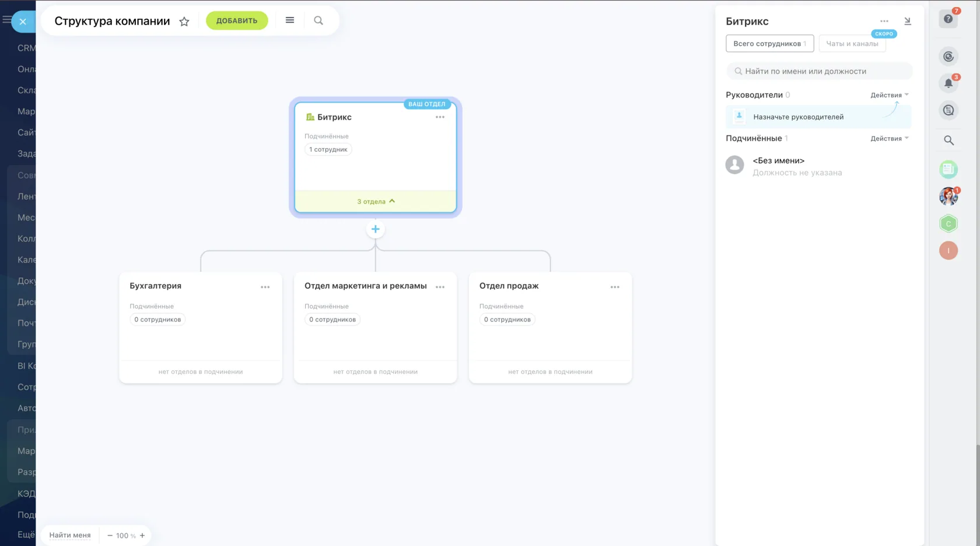Click the '1 сотрудник' pill on the Битрикс card
The width and height of the screenshot is (980, 546).
click(x=328, y=149)
